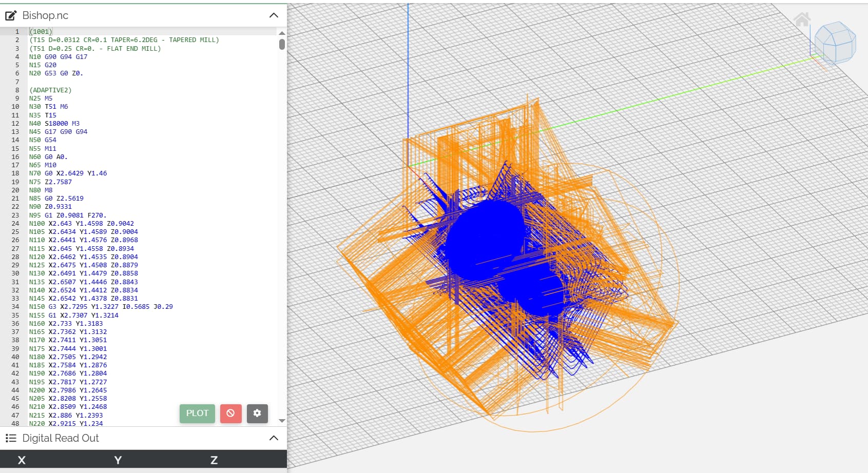Select the Y axis in readout

(118, 460)
